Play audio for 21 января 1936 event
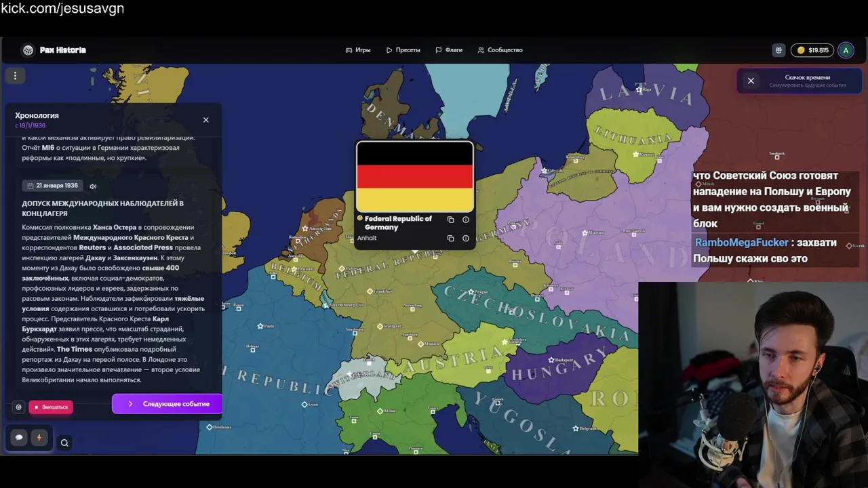 point(93,186)
